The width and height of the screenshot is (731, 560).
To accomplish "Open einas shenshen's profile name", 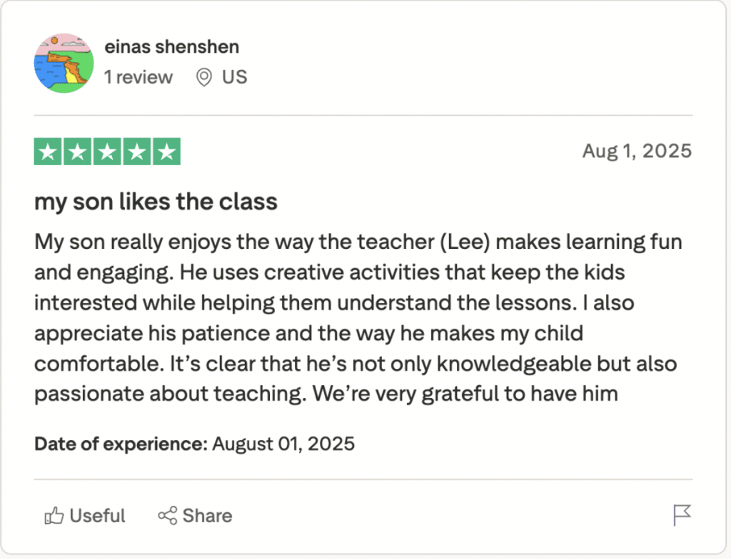I will [x=171, y=46].
